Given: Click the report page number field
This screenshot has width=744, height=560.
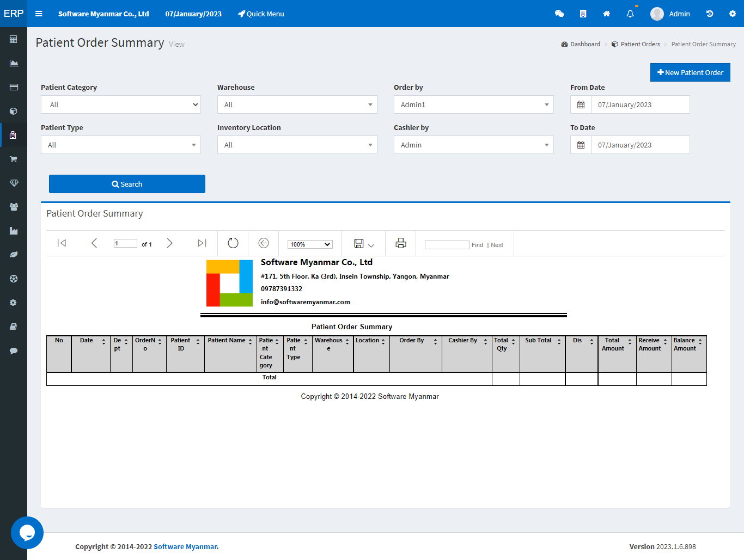Looking at the screenshot, I should click(125, 243).
